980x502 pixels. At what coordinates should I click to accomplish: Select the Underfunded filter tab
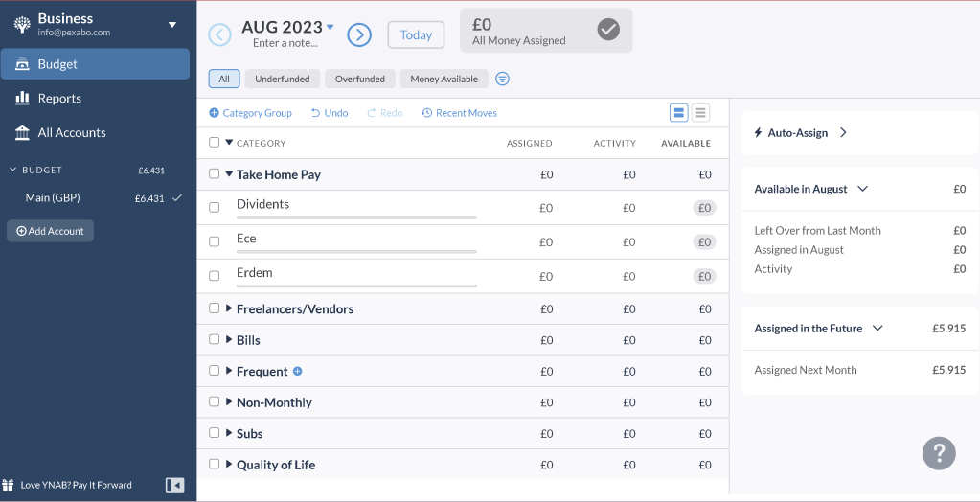tap(283, 79)
